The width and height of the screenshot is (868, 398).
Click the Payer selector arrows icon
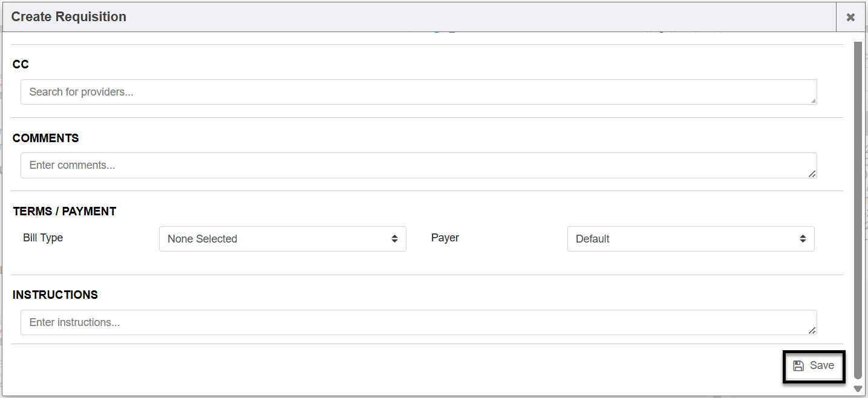coord(803,239)
